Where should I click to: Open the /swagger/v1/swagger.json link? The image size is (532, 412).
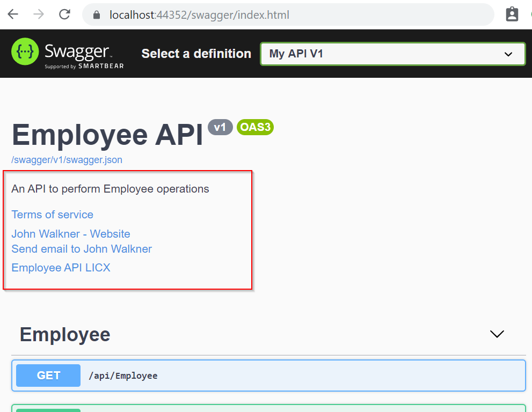coord(67,160)
